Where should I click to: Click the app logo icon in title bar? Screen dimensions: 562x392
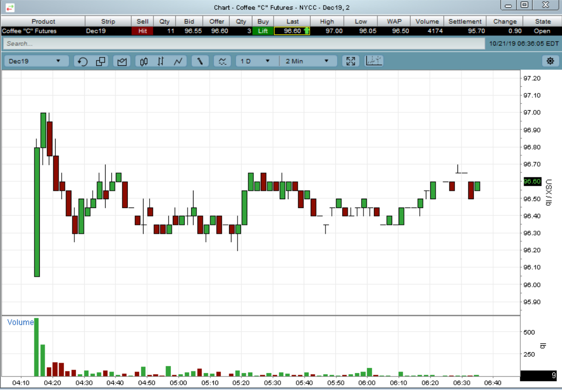click(10, 7)
